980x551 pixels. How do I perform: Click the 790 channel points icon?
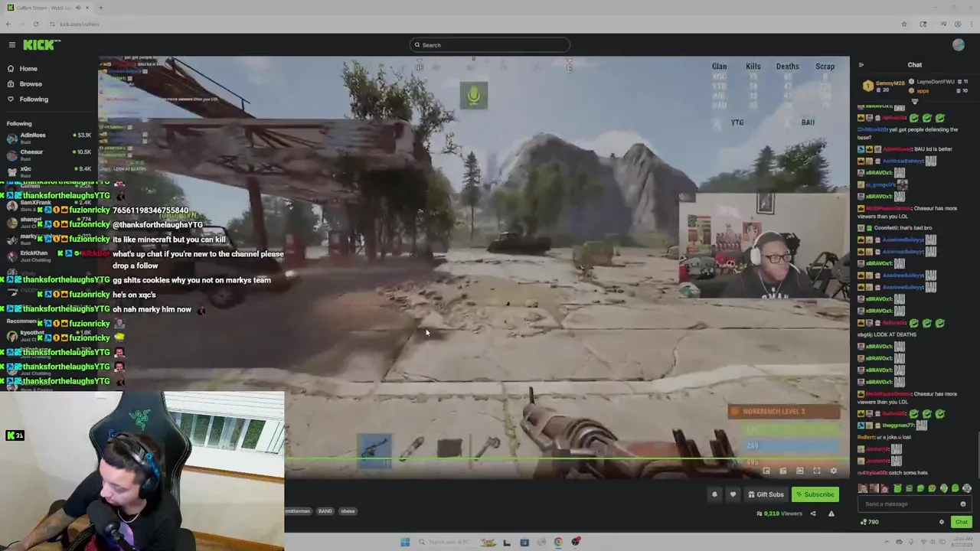pos(864,522)
